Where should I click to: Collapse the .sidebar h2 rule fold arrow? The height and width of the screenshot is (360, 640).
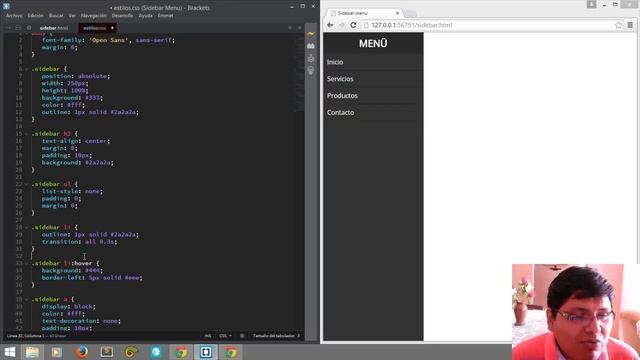27,134
